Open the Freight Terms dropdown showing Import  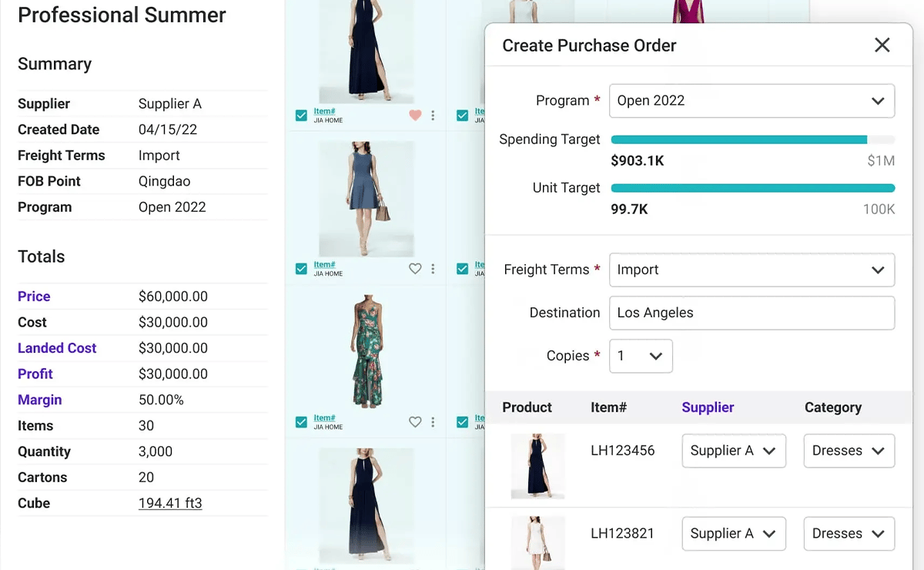coord(752,270)
